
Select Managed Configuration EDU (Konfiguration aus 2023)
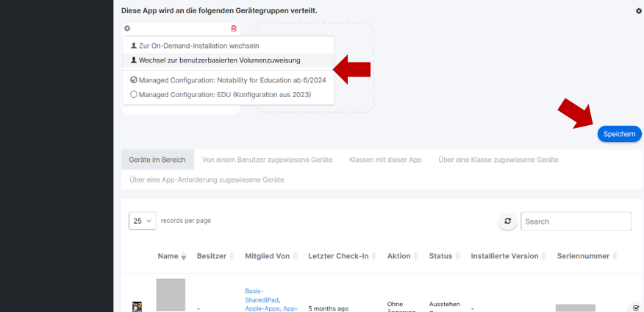coord(221,94)
